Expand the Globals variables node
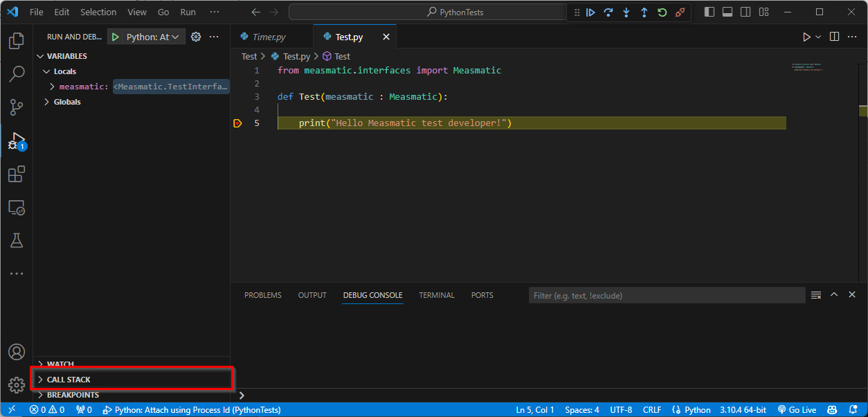868x417 pixels. point(67,102)
